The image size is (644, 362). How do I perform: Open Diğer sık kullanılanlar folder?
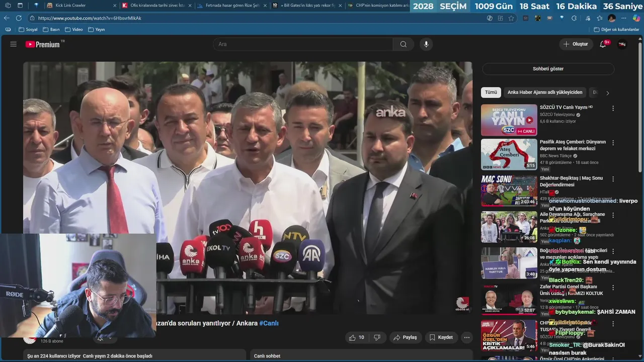pos(616,30)
